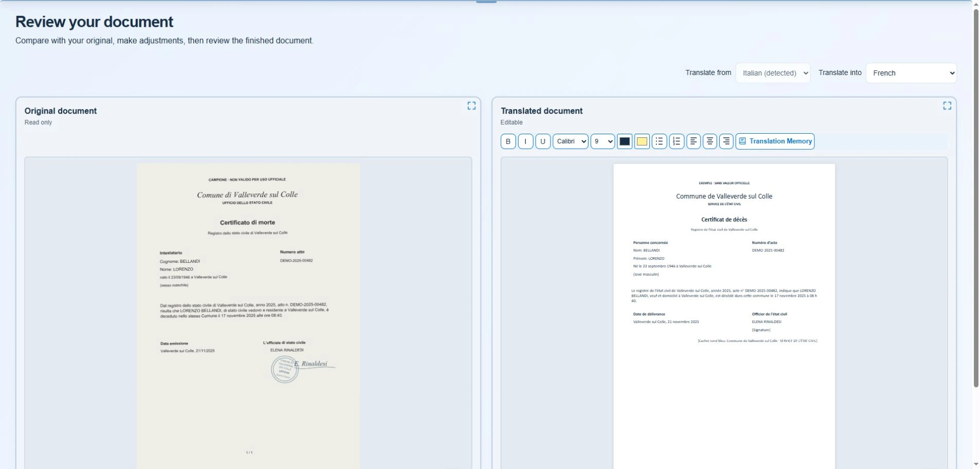Click 'ELENA RINALDESI' in the translated document
This screenshot has height=469, width=980.
(767, 322)
